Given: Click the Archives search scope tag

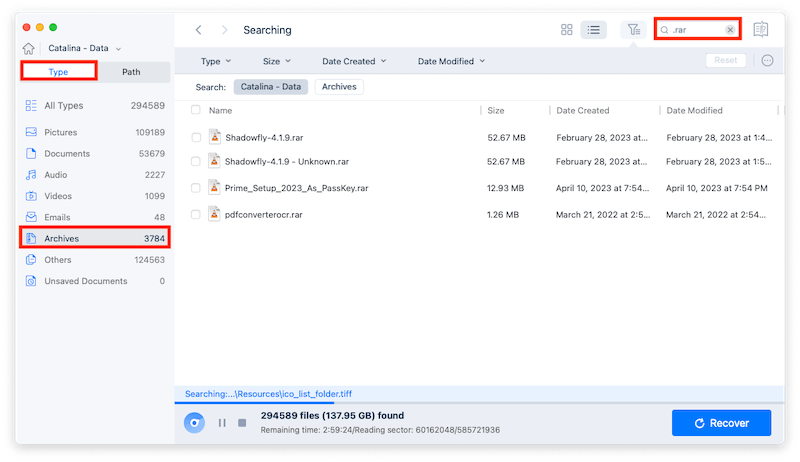Looking at the screenshot, I should point(339,87).
